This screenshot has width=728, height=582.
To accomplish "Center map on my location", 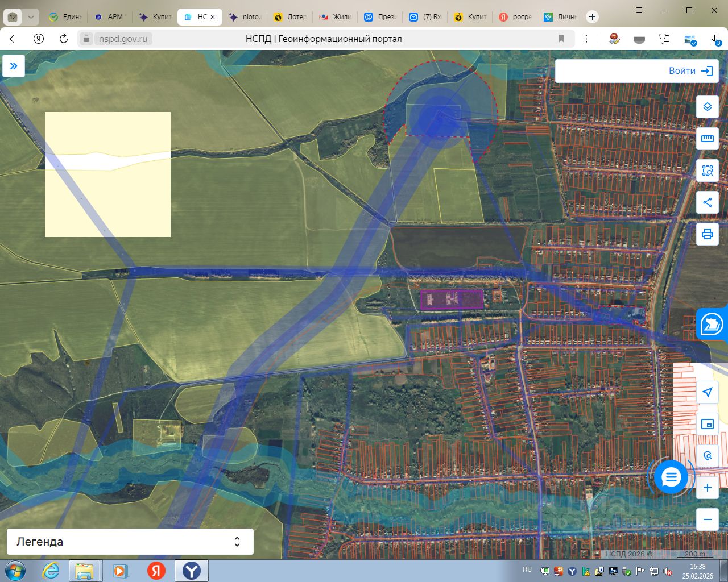I will pyautogui.click(x=707, y=392).
